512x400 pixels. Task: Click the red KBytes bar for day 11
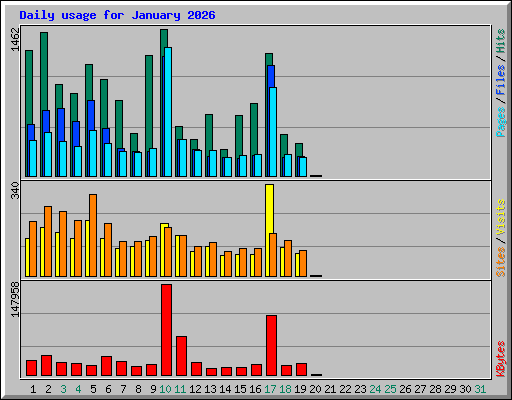click(181, 356)
